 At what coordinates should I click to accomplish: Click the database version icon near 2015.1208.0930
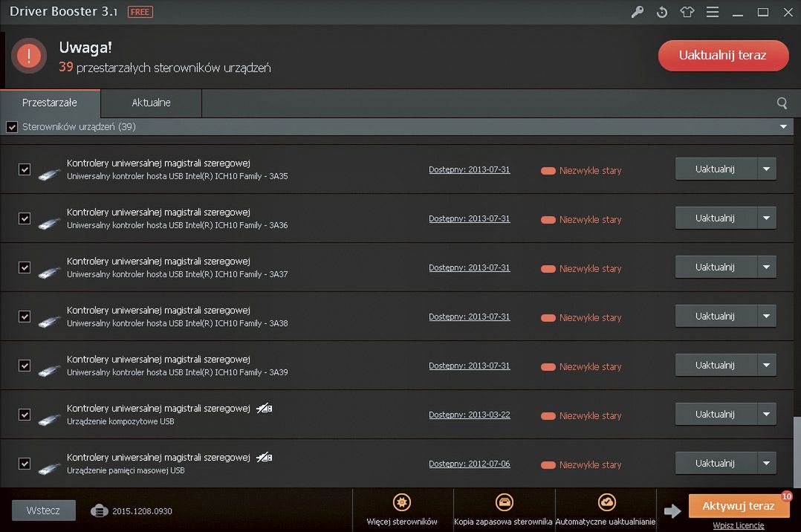(99, 510)
